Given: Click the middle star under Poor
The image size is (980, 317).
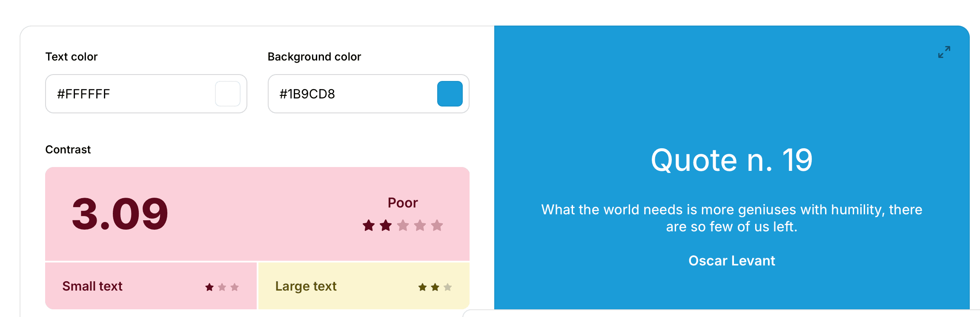Looking at the screenshot, I should tap(403, 225).
